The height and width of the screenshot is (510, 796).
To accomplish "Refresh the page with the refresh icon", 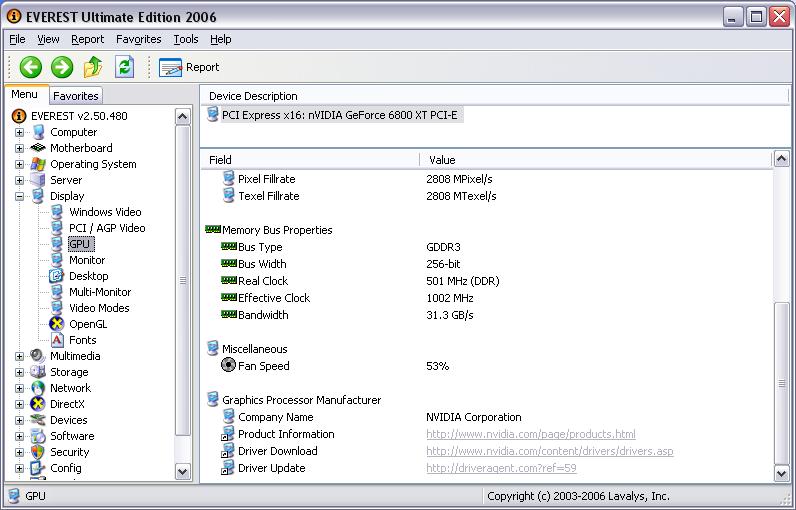I will tap(124, 67).
